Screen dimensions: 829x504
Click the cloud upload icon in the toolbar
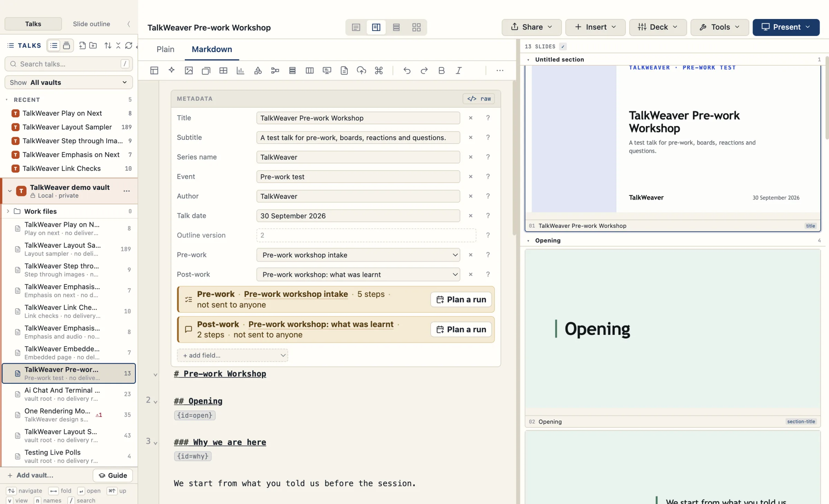pyautogui.click(x=361, y=70)
